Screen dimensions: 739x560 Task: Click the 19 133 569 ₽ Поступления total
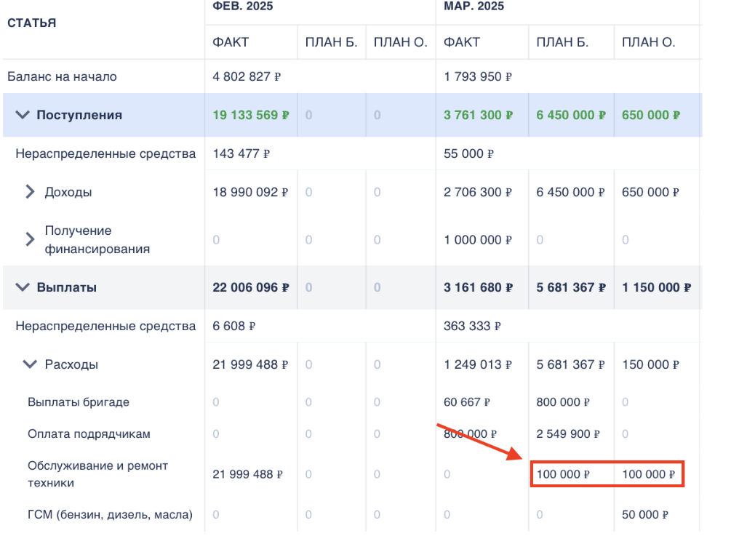pos(250,115)
